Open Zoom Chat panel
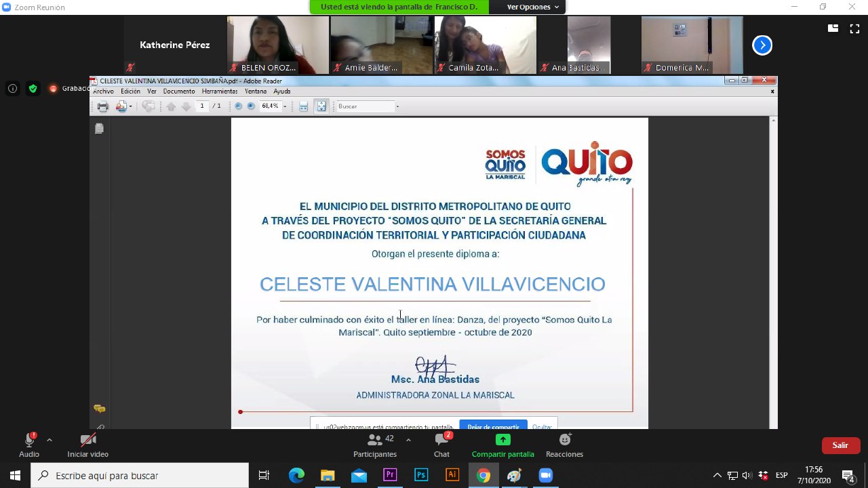The width and height of the screenshot is (868, 488). pyautogui.click(x=442, y=446)
